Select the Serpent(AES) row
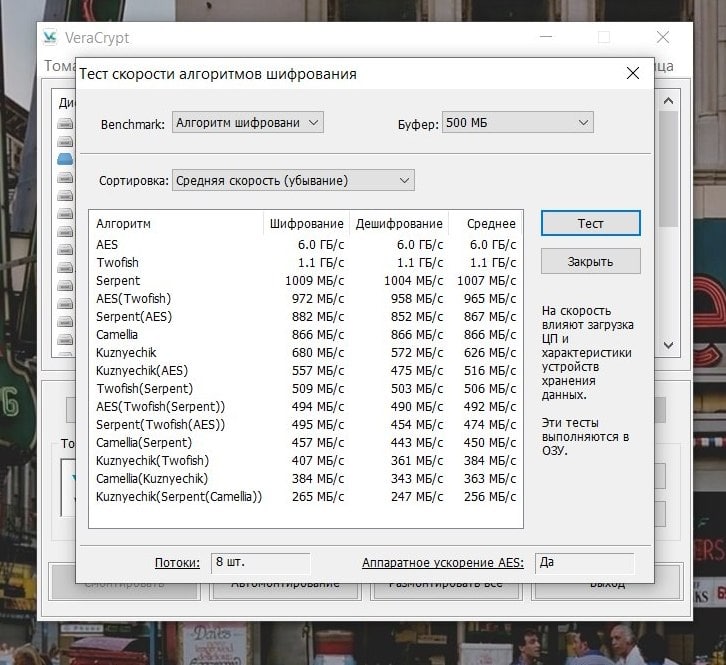Viewport: 726px width, 665px height. pos(306,317)
